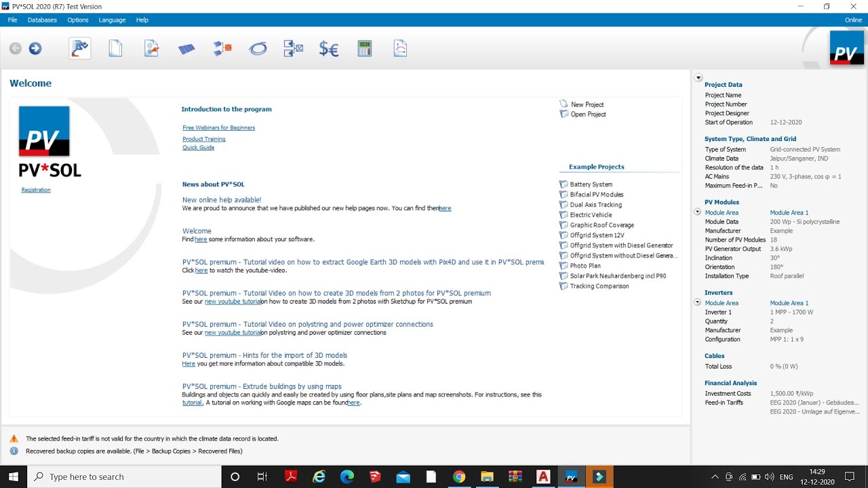Click the Cables sidebar heading
The width and height of the screenshot is (868, 488).
point(715,356)
